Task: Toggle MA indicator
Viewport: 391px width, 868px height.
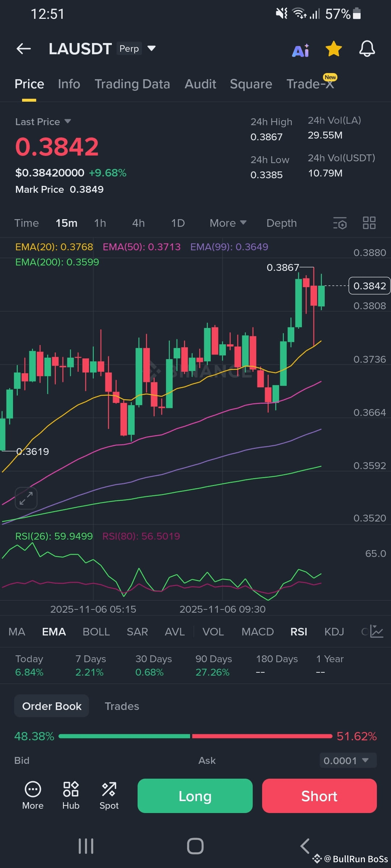Action: click(17, 632)
